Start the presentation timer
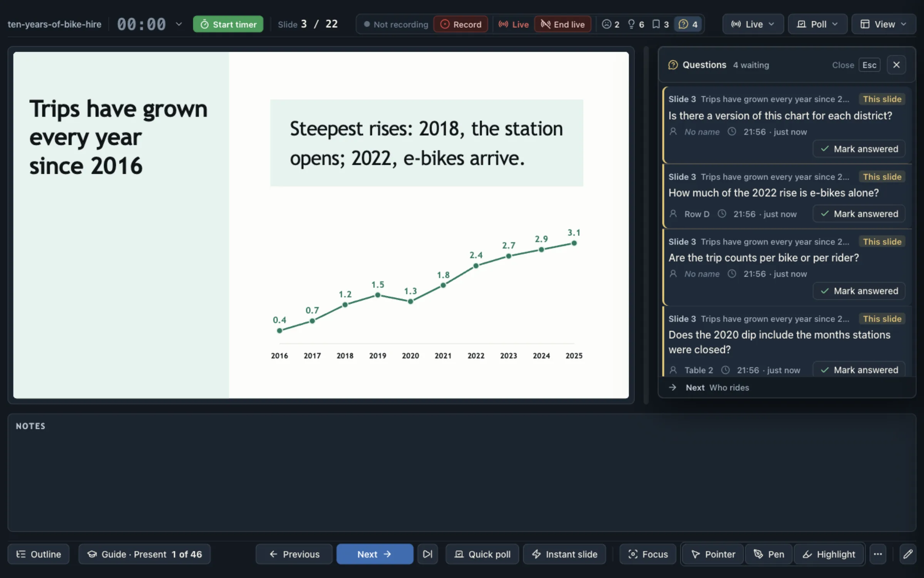Image resolution: width=924 pixels, height=578 pixels. pos(228,24)
